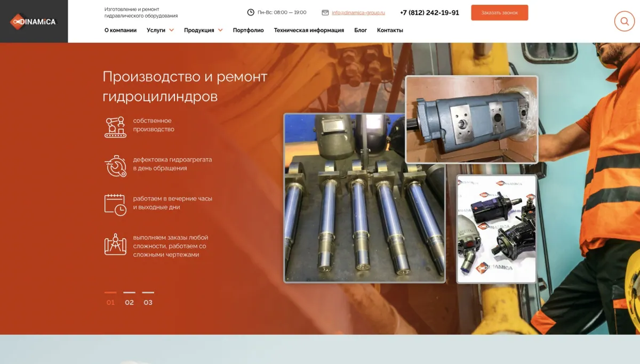Image resolution: width=640 pixels, height=364 pixels.
Task: Go to Техническая информация page
Action: [x=309, y=30]
